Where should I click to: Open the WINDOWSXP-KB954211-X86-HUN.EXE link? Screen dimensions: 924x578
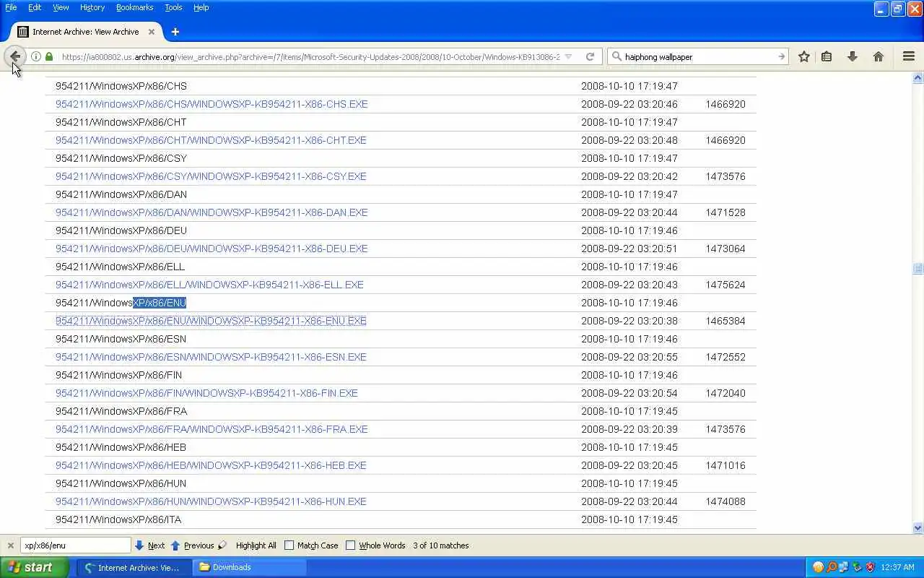211,501
